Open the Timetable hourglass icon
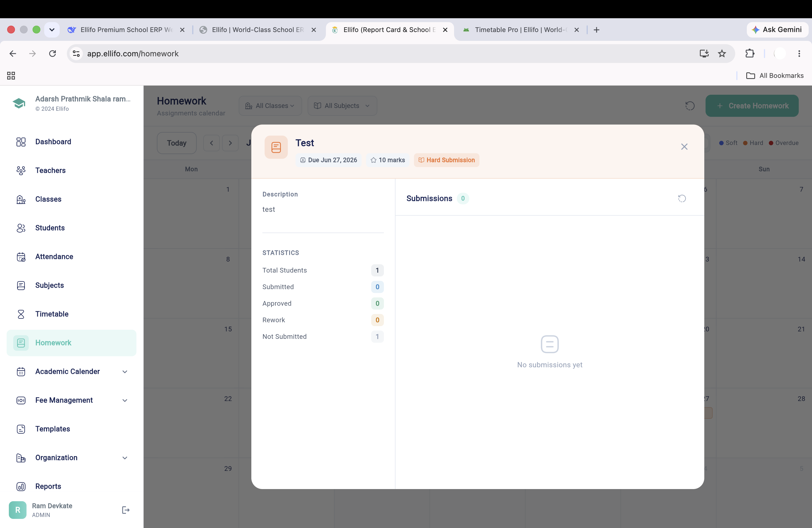 point(21,314)
